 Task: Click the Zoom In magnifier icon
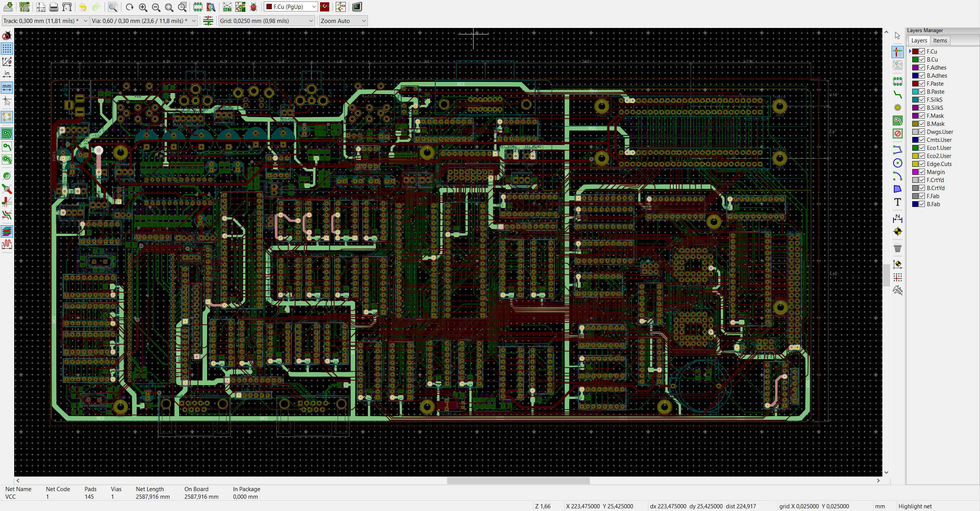pyautogui.click(x=143, y=7)
